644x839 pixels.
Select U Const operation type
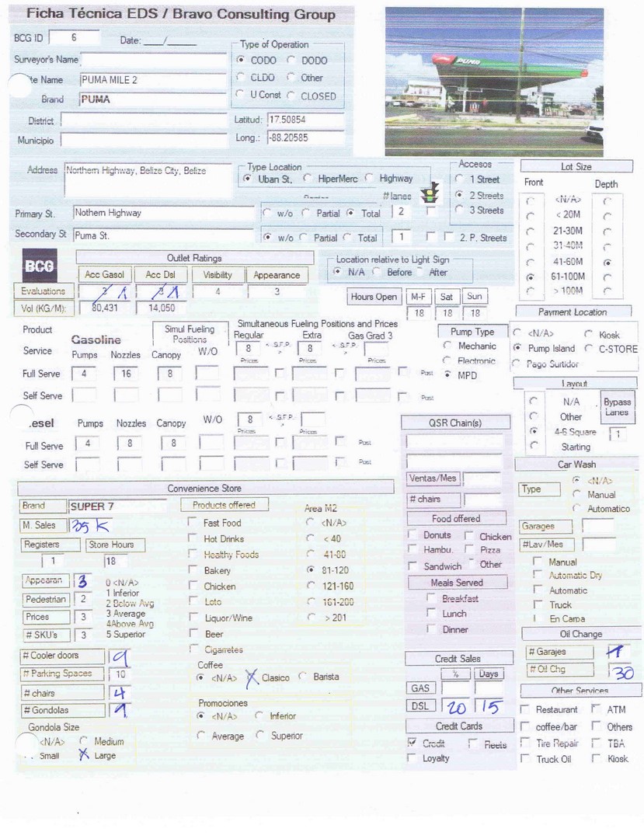242,94
